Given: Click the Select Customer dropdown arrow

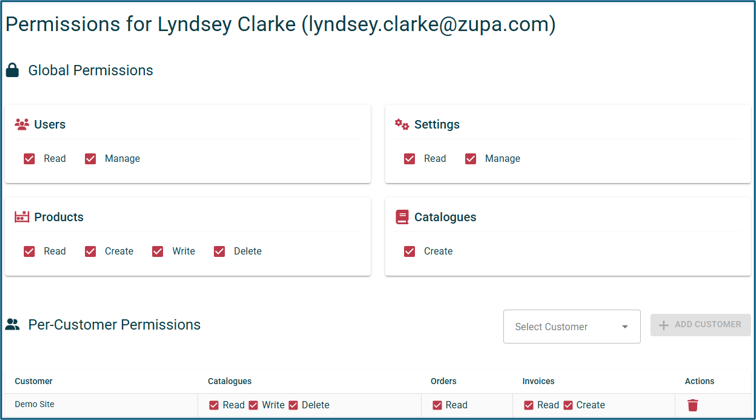Looking at the screenshot, I should pyautogui.click(x=625, y=326).
